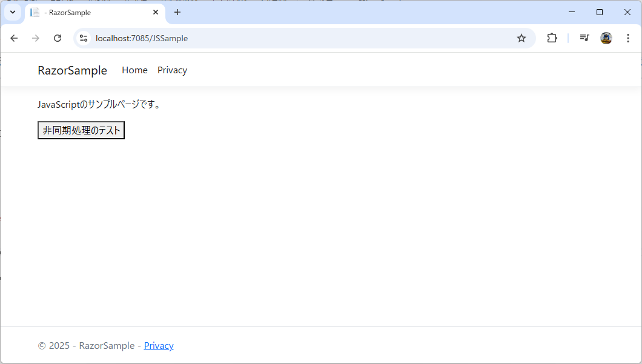Click the forward navigation arrow

click(x=36, y=38)
